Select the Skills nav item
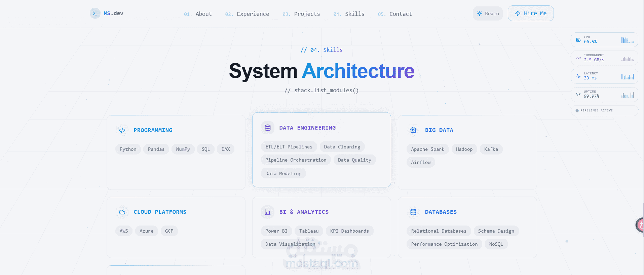The height and width of the screenshot is (275, 644). click(349, 14)
